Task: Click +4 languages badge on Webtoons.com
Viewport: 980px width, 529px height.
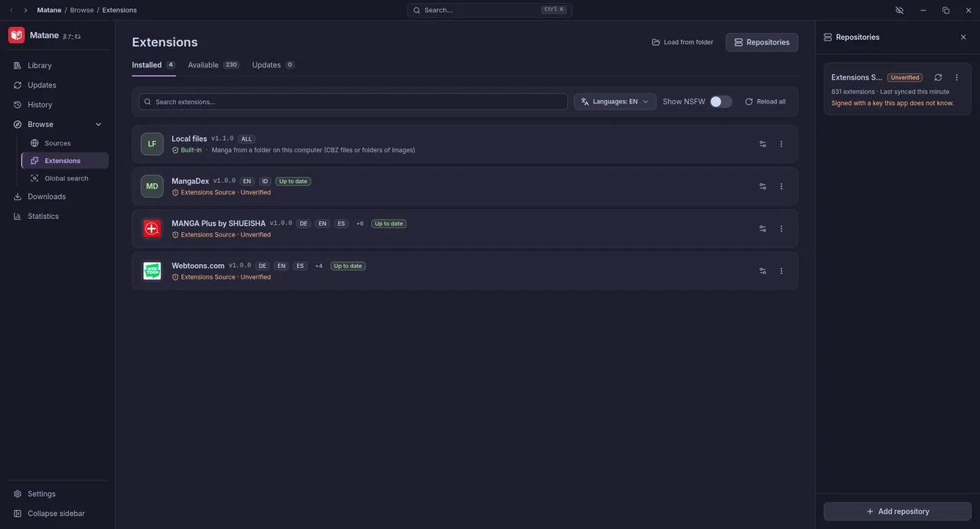Action: pyautogui.click(x=318, y=266)
